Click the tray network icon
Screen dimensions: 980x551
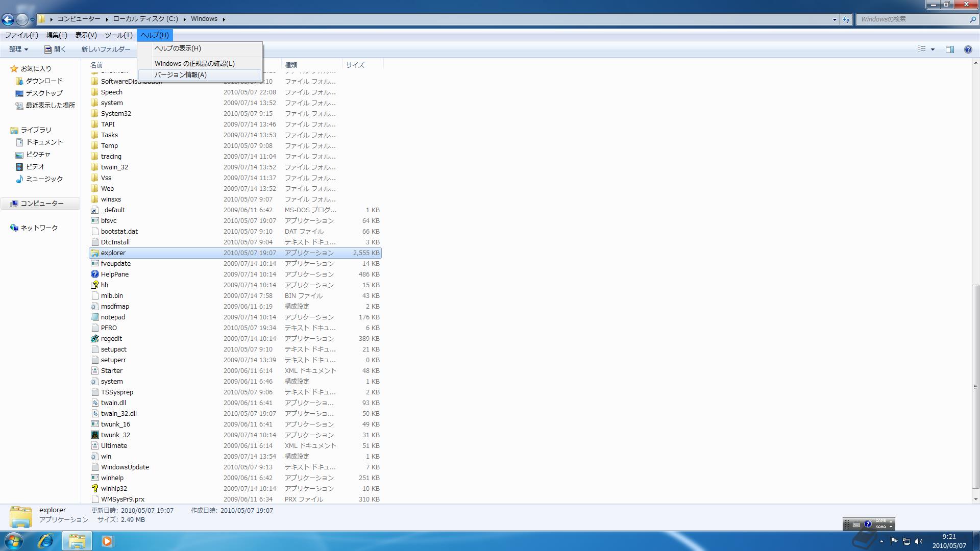(x=906, y=542)
